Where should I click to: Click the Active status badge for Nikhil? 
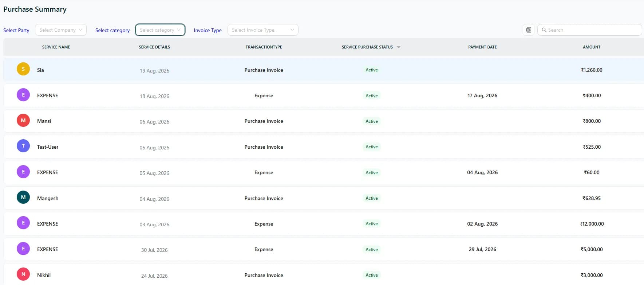[x=371, y=275]
